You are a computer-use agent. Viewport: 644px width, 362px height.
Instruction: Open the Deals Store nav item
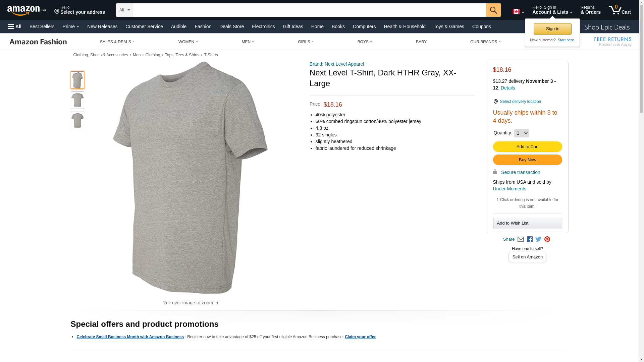click(231, 26)
